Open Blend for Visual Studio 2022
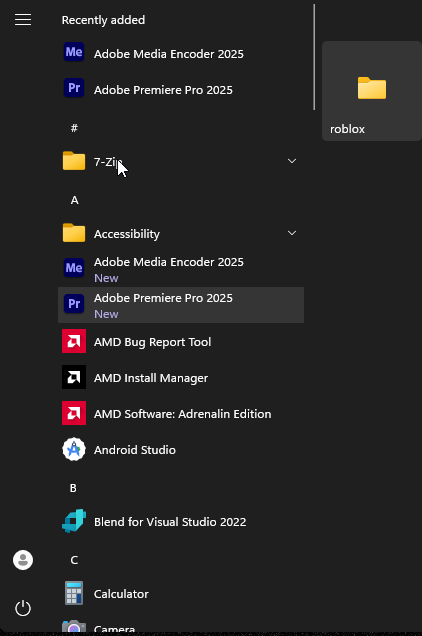The image size is (422, 636). pyautogui.click(x=181, y=522)
